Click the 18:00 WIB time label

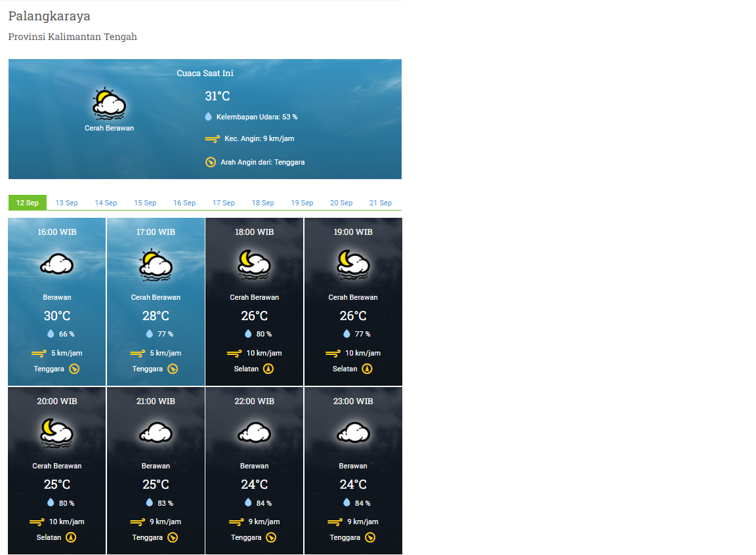point(254,232)
